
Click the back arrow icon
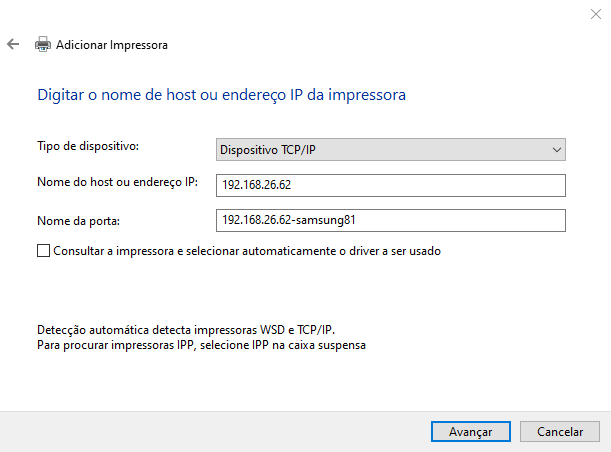13,45
